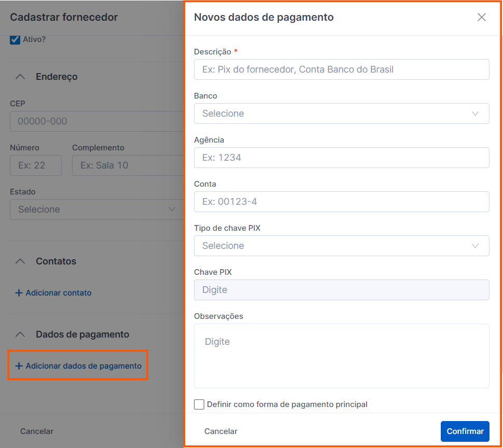503x448 pixels.
Task: Click plus icon beside Adicionar dados de pagamento
Action: click(19, 366)
